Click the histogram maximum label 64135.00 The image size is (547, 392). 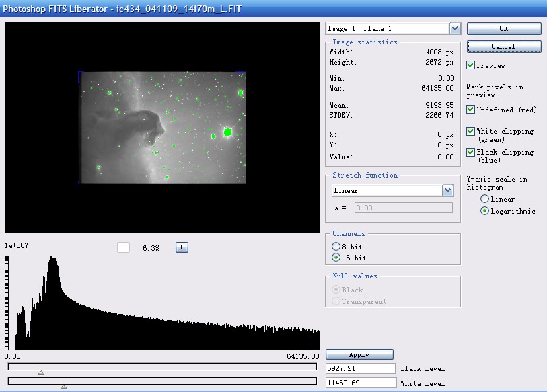303,356
